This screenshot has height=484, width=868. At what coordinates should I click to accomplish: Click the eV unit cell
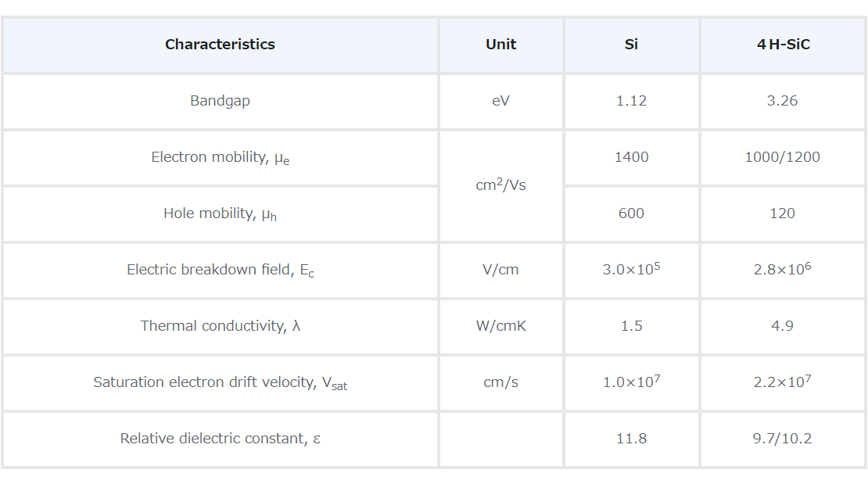[500, 101]
